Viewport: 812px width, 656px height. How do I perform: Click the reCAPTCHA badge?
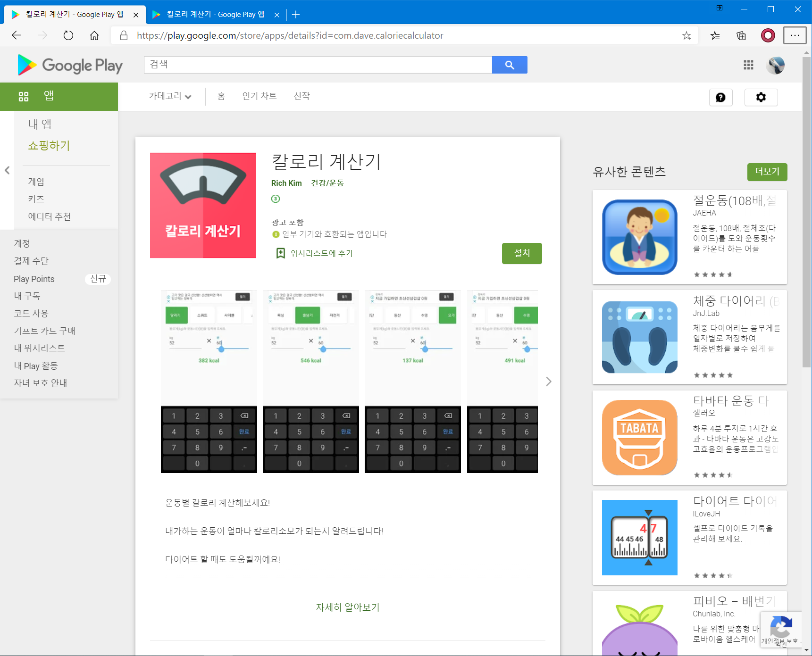coord(781,630)
